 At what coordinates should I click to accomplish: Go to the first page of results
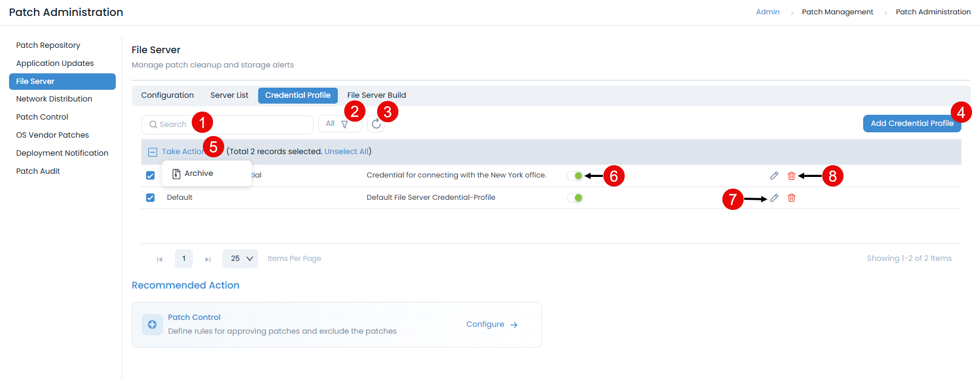[159, 259]
